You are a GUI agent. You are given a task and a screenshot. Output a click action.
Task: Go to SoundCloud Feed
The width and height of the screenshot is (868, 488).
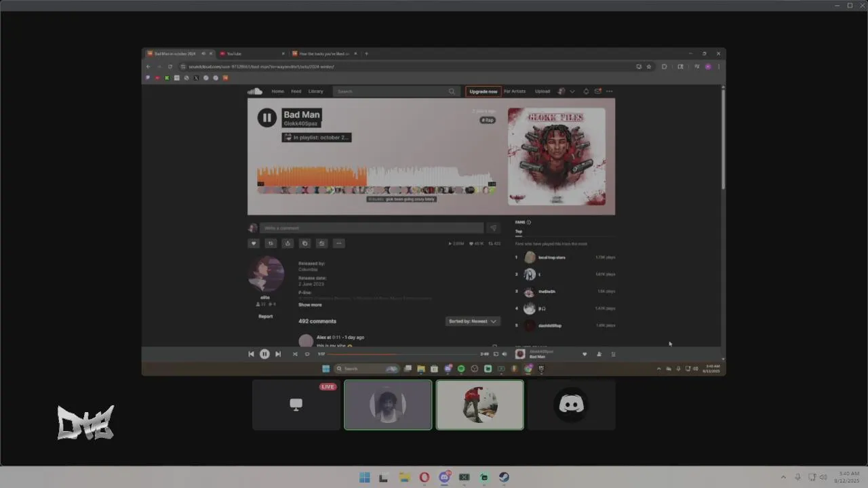click(296, 91)
